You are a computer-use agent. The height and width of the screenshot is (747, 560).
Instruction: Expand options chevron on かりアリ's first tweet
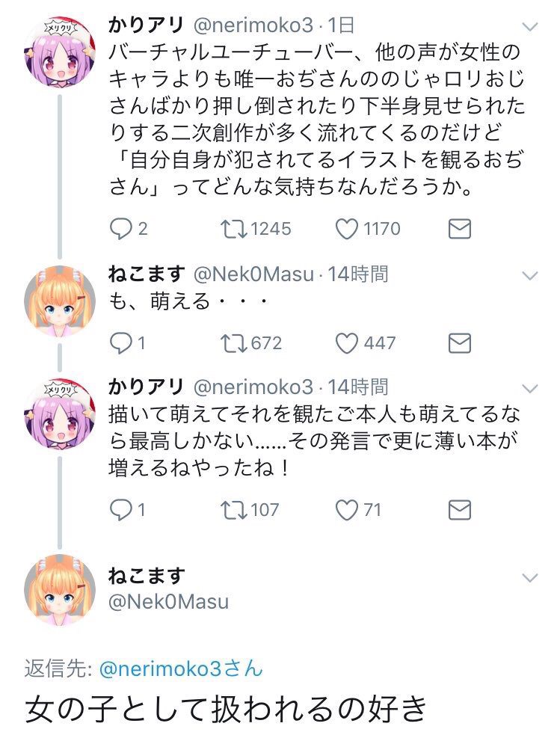529,25
